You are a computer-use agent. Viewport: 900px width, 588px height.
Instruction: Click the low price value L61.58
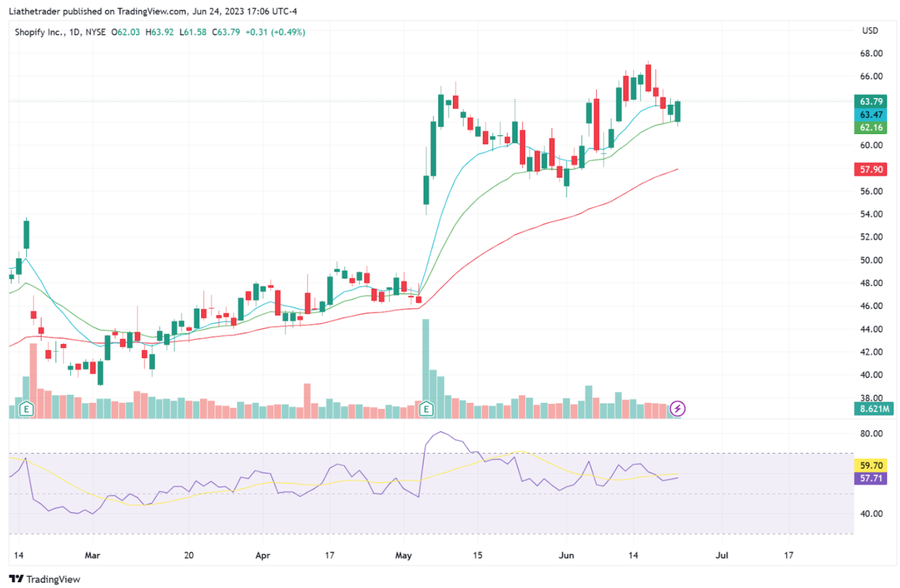193,32
